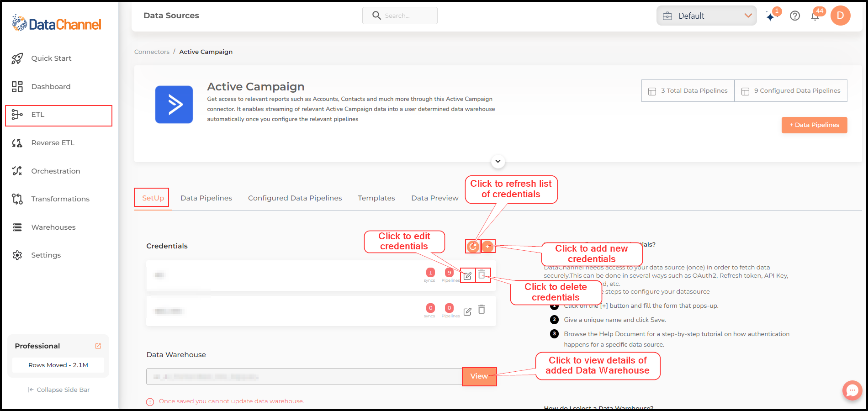Select the first credential row
Viewport: 868px width, 411px height.
tap(321, 275)
